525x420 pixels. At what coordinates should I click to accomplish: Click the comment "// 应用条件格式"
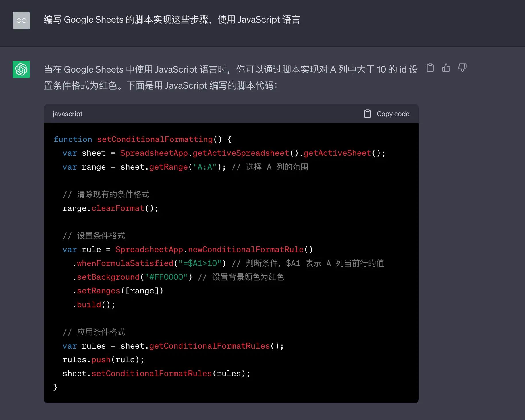[x=94, y=332]
